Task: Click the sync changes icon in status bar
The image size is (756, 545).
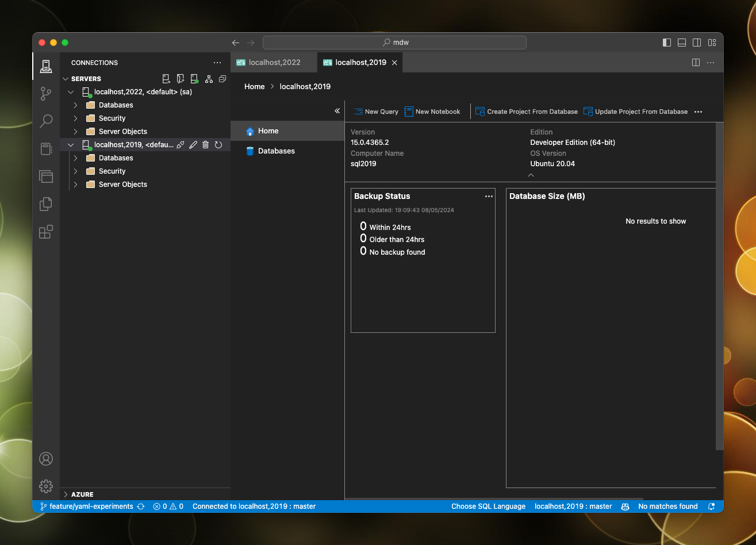Action: point(141,506)
